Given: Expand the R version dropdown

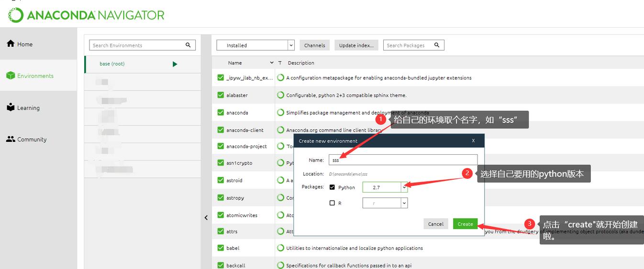Looking at the screenshot, I should point(404,203).
